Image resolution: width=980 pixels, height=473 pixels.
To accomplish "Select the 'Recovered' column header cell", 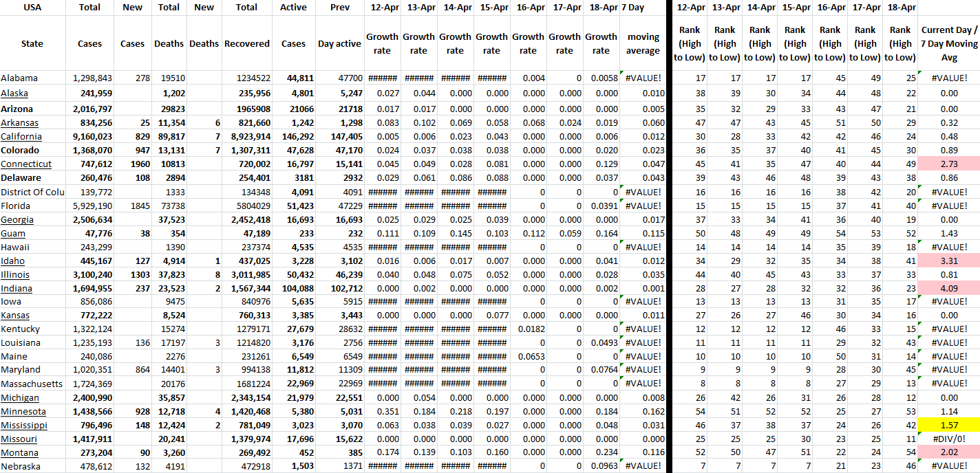I will coord(246,43).
